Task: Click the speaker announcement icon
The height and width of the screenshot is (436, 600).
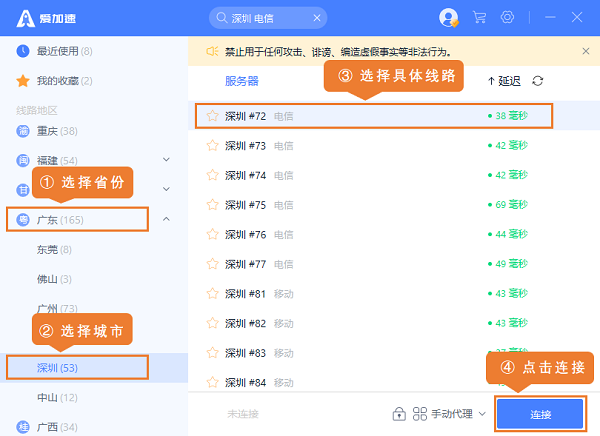Action: click(x=212, y=51)
